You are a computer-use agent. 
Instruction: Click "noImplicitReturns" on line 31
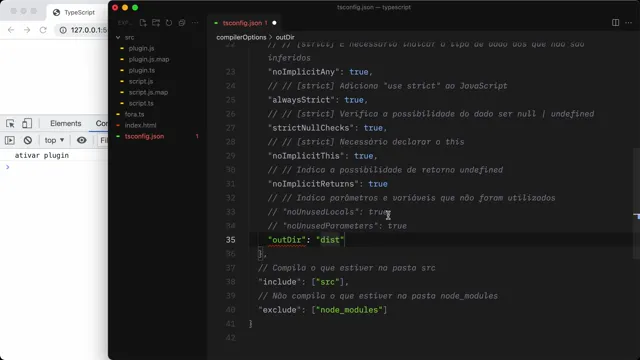[x=313, y=184]
